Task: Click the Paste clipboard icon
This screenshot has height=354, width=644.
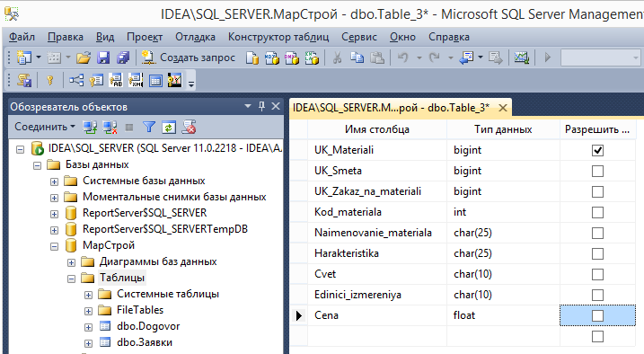Action: [377, 58]
